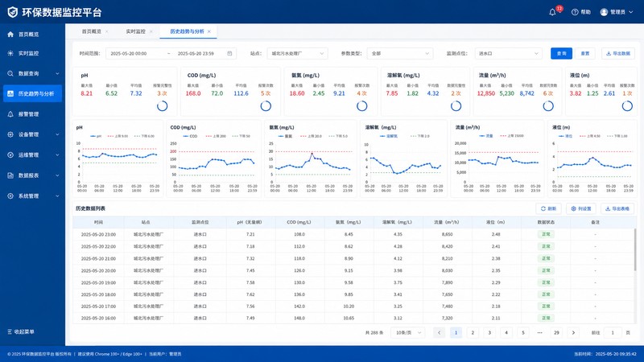
Task: Click the 首页概览 home icon in sidebar
Action: (x=10, y=34)
